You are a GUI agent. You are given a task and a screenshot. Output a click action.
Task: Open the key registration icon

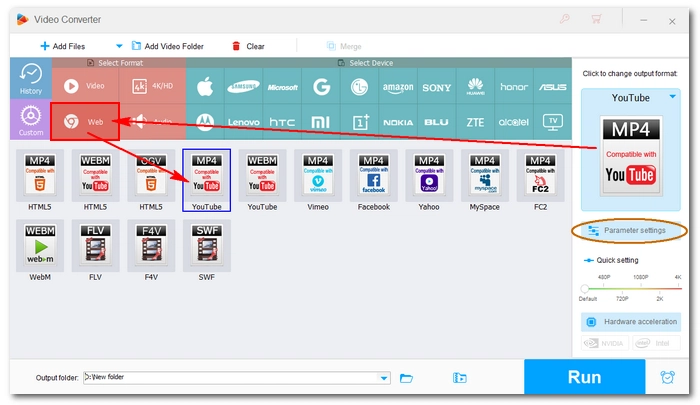pos(565,19)
